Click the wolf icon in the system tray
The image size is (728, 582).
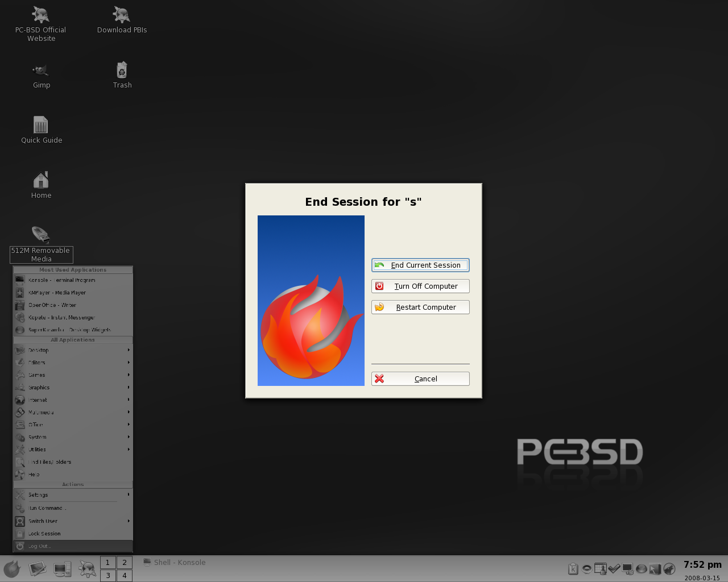(x=669, y=568)
